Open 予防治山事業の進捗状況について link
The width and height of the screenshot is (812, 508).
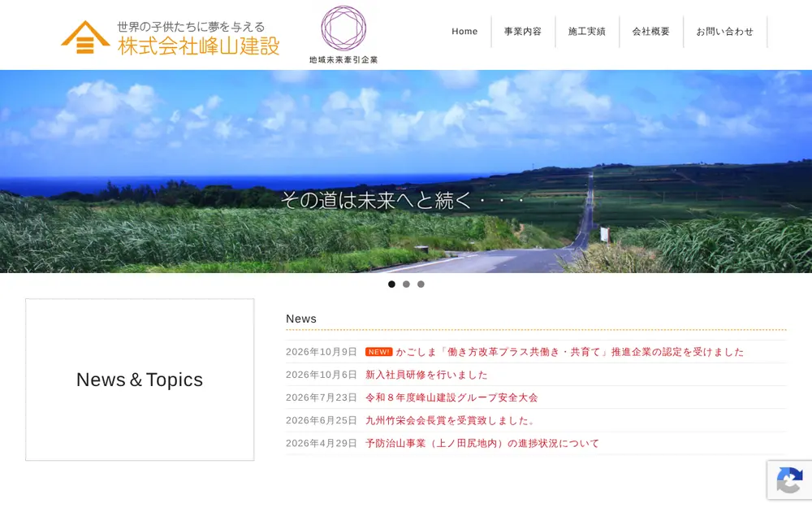(482, 443)
